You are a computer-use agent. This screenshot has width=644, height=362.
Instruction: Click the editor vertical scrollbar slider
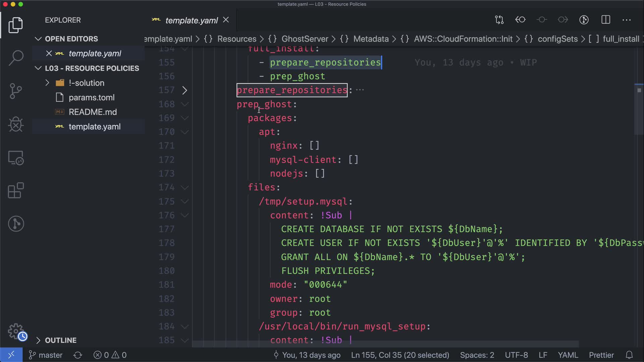pyautogui.click(x=639, y=109)
